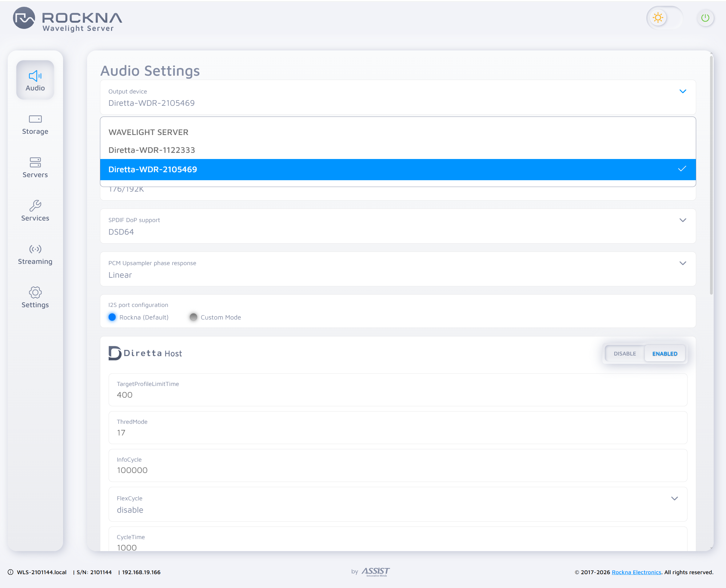Toggle the sun light/dark theme switch
The height and width of the screenshot is (588, 726).
pos(664,18)
